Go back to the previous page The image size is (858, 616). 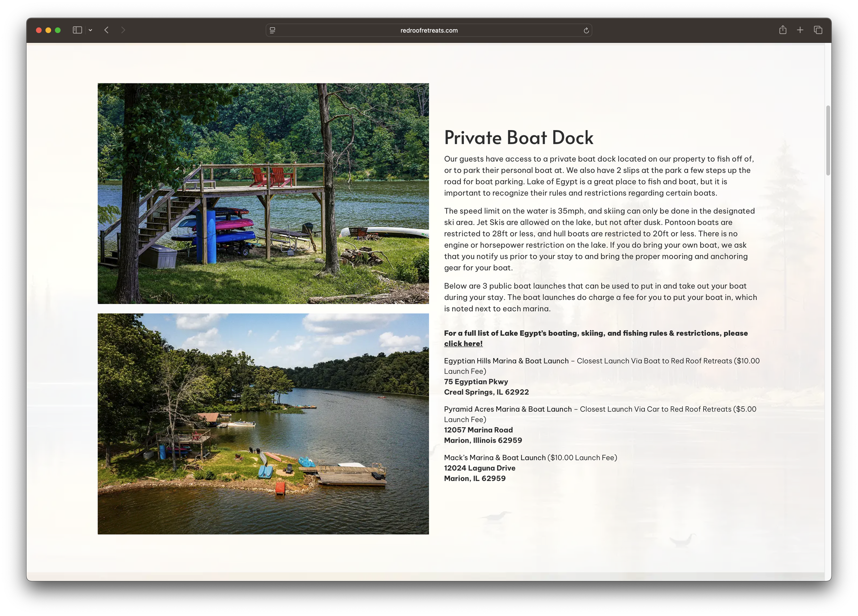pos(107,30)
